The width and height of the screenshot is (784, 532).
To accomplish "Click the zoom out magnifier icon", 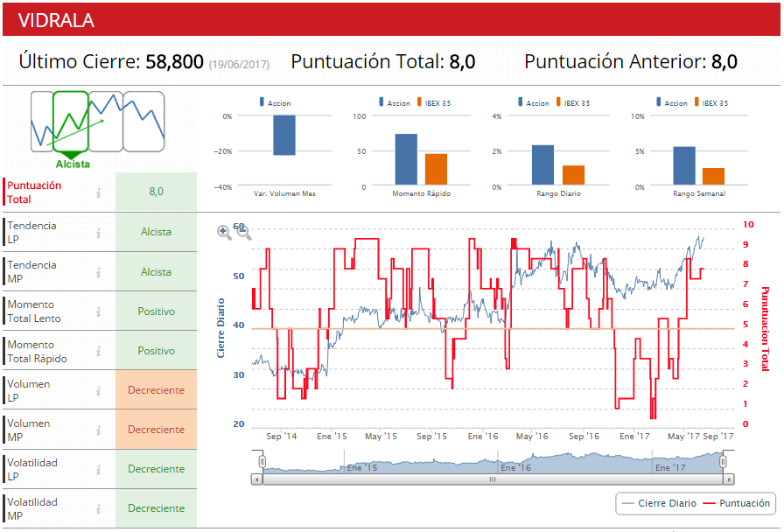I will [243, 233].
